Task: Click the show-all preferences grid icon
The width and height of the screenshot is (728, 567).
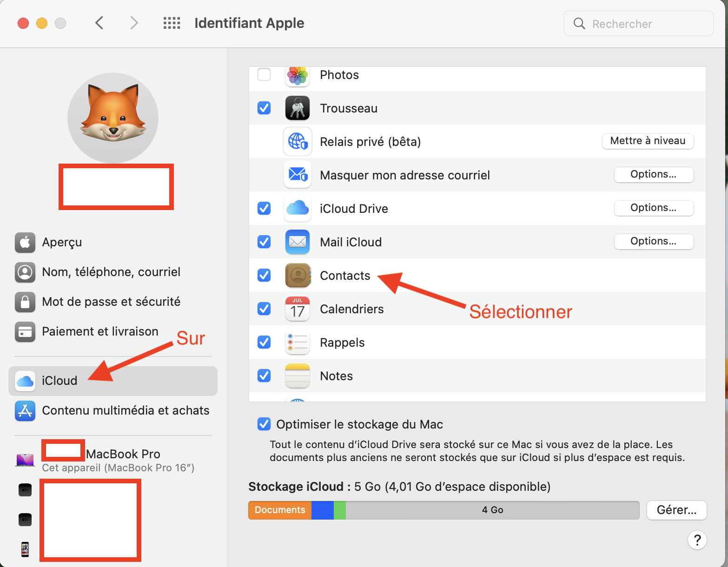Action: [x=172, y=23]
